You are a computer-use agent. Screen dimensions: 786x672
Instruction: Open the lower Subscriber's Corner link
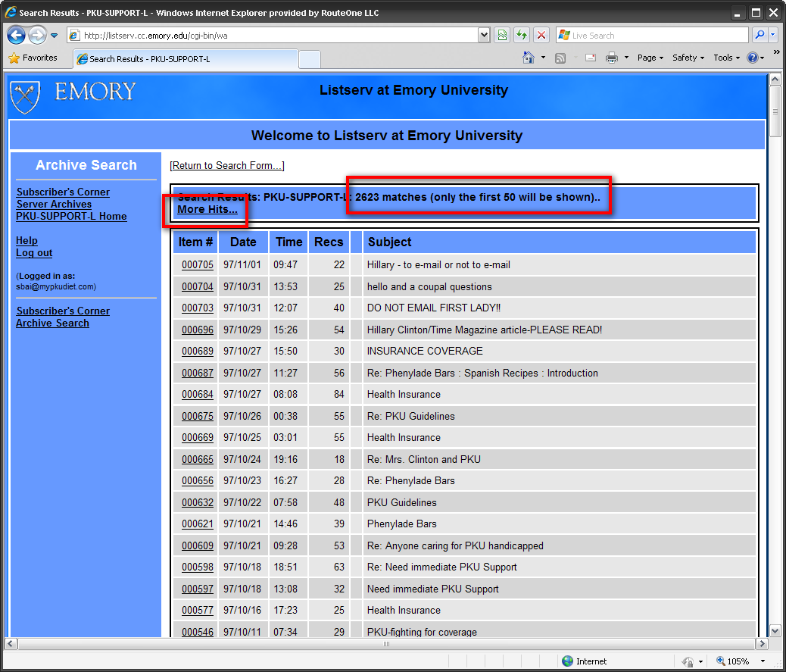pyautogui.click(x=63, y=311)
